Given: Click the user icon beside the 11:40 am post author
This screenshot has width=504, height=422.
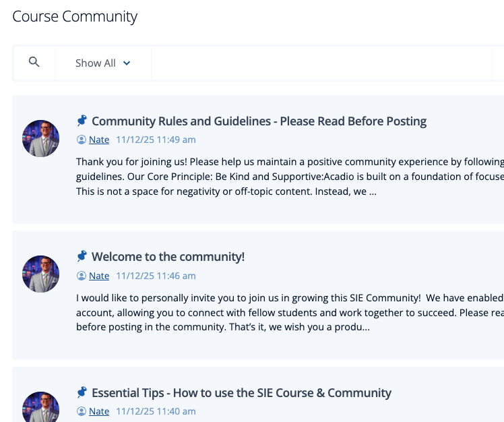Looking at the screenshot, I should pyautogui.click(x=82, y=411).
